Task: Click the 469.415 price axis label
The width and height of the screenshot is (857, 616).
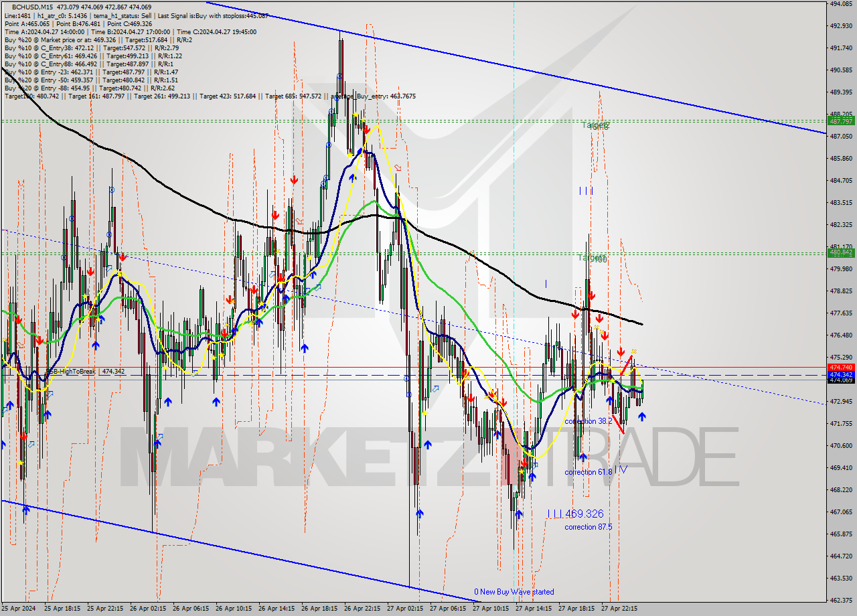Action: click(x=841, y=468)
